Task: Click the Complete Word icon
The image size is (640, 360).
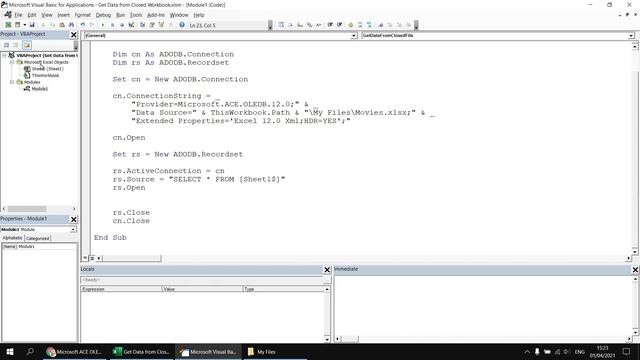Action: tap(319, 25)
